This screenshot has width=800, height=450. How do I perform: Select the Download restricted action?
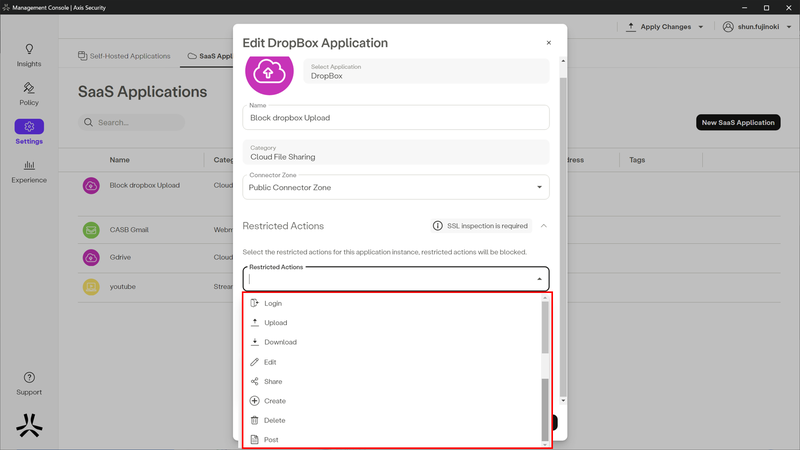coord(391,342)
